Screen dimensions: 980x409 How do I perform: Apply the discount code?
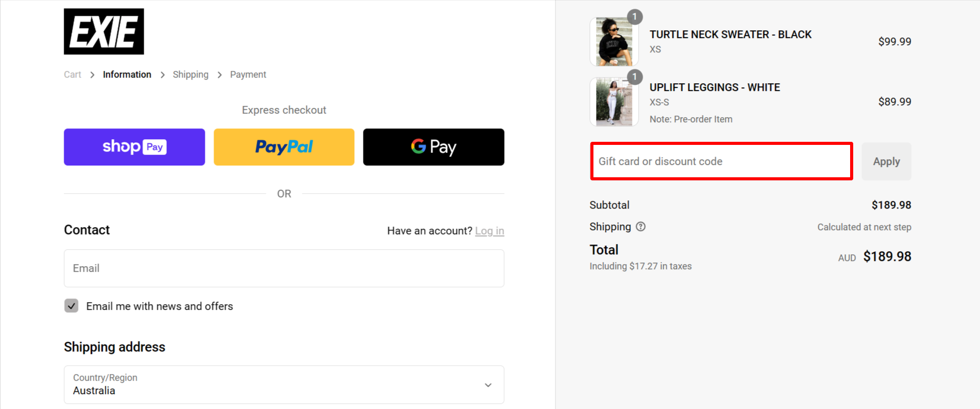point(886,161)
